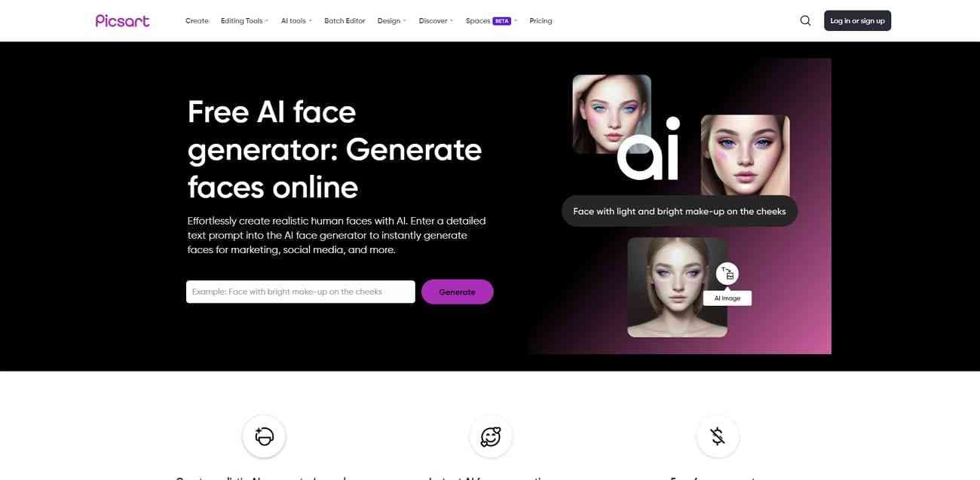Focus the face prompt text field
Screen dimensions: 980x480
(301, 292)
